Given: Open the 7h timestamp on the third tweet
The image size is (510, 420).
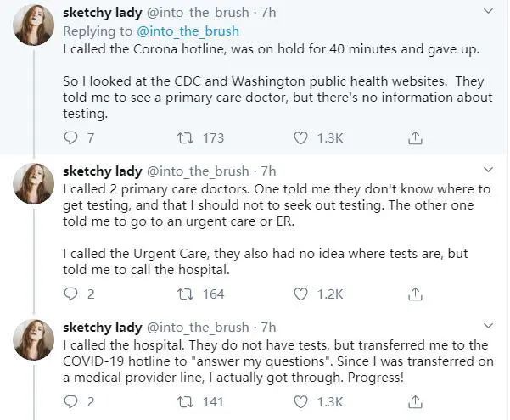Looking at the screenshot, I should pyautogui.click(x=269, y=327).
